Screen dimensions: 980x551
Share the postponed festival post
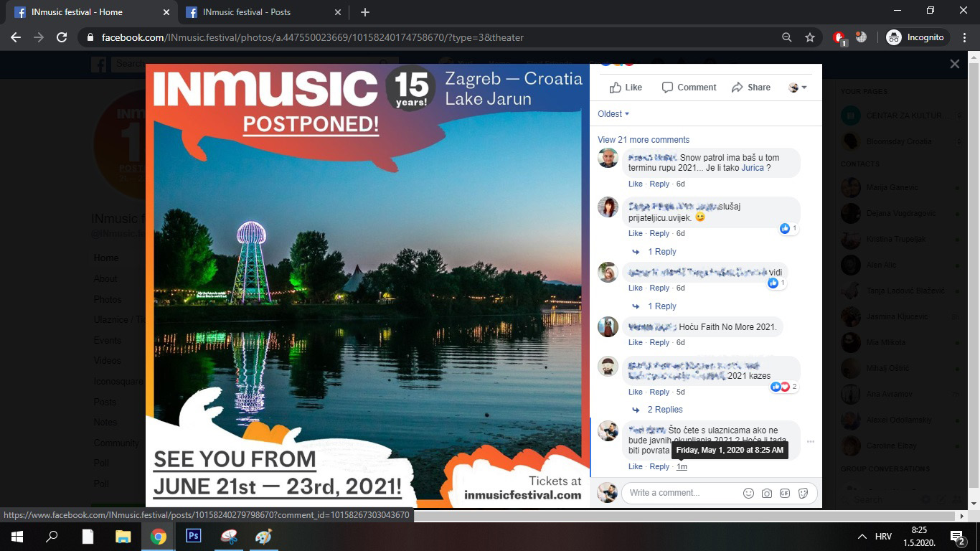pos(751,88)
